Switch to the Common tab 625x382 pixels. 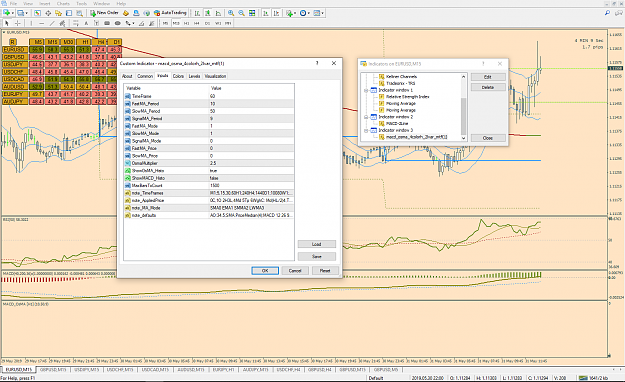tap(145, 76)
